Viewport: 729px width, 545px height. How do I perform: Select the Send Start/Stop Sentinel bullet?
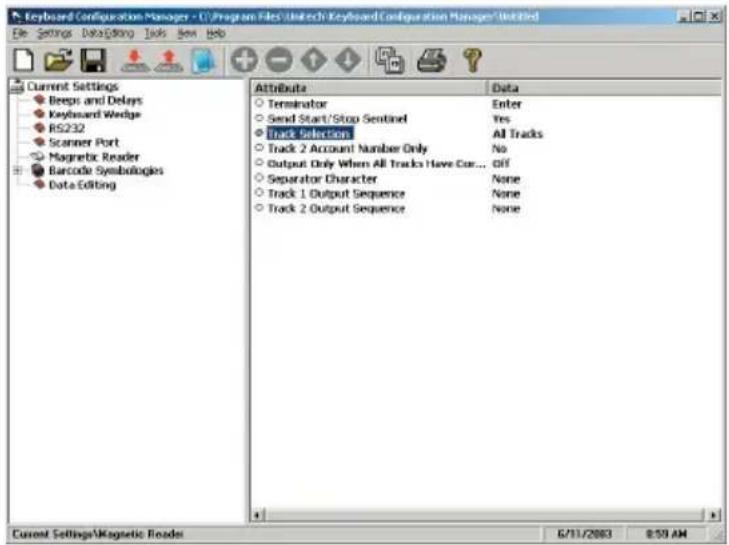click(x=259, y=118)
